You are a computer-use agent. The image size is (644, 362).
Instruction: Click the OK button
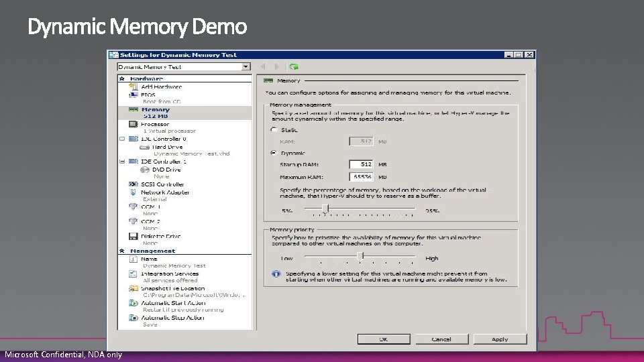click(x=384, y=339)
